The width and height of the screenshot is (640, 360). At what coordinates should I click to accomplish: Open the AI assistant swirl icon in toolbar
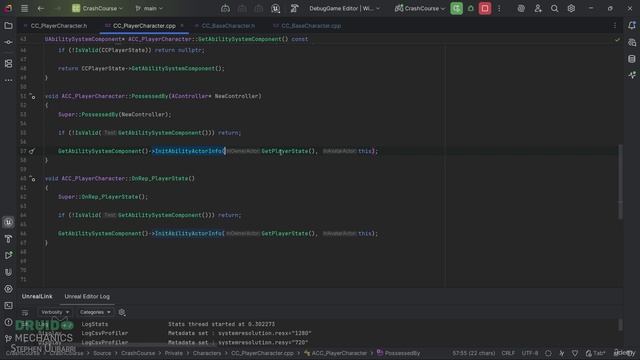coord(521,8)
